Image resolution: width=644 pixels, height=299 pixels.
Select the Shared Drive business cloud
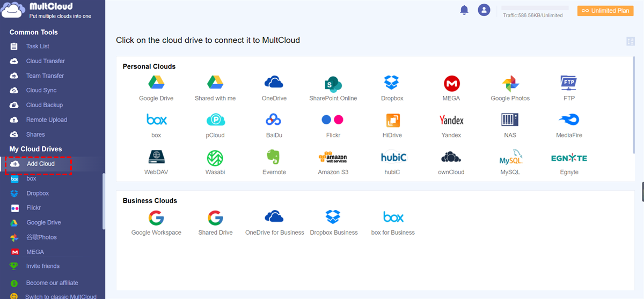pos(215,218)
